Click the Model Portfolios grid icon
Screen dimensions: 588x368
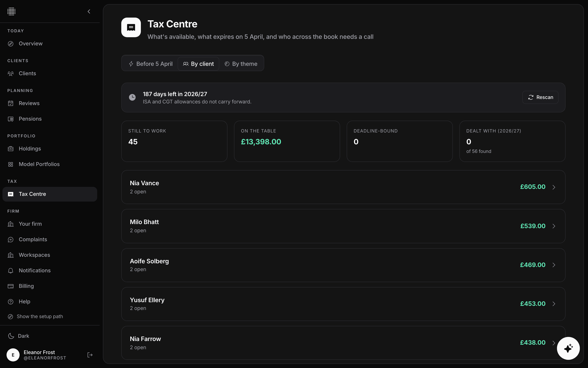pos(11,164)
